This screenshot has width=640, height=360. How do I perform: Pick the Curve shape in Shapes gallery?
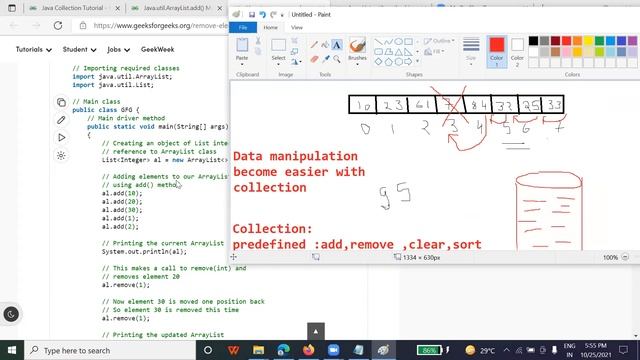(x=388, y=42)
